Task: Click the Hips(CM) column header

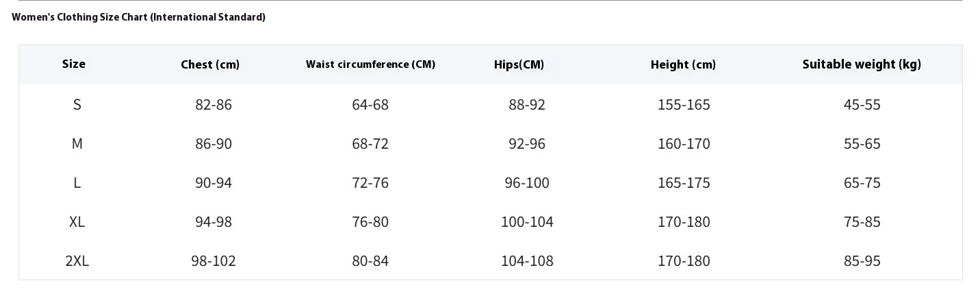Action: pyautogui.click(x=519, y=64)
